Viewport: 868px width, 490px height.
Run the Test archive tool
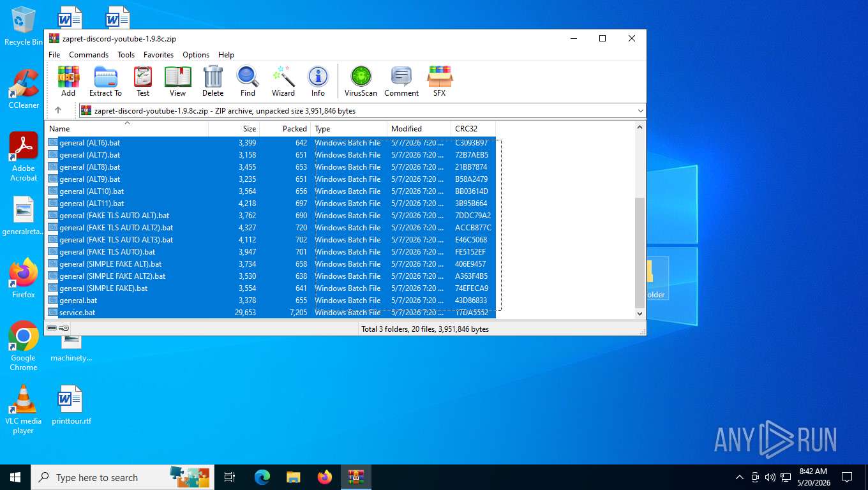point(143,81)
